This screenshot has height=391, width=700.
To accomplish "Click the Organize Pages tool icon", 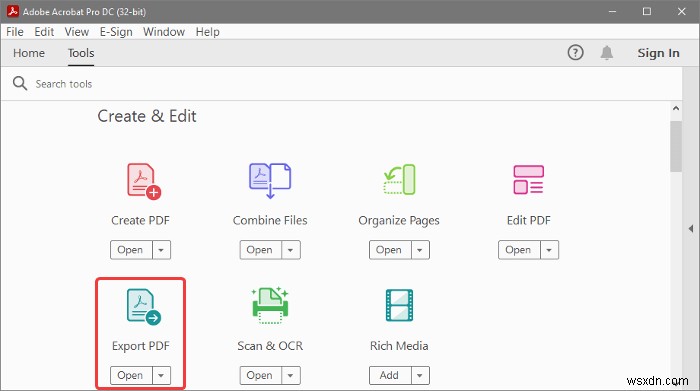I will tap(400, 180).
